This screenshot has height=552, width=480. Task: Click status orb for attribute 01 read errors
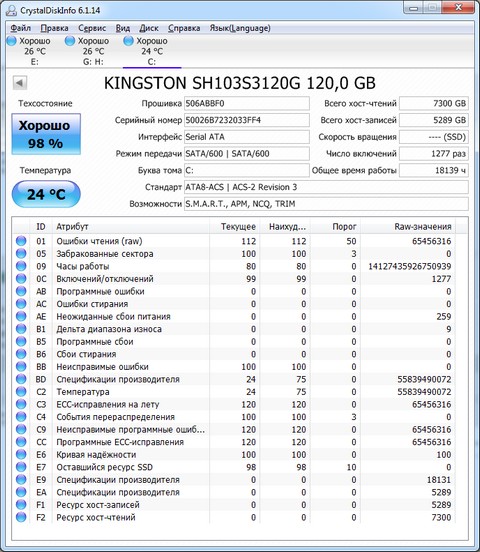click(21, 241)
